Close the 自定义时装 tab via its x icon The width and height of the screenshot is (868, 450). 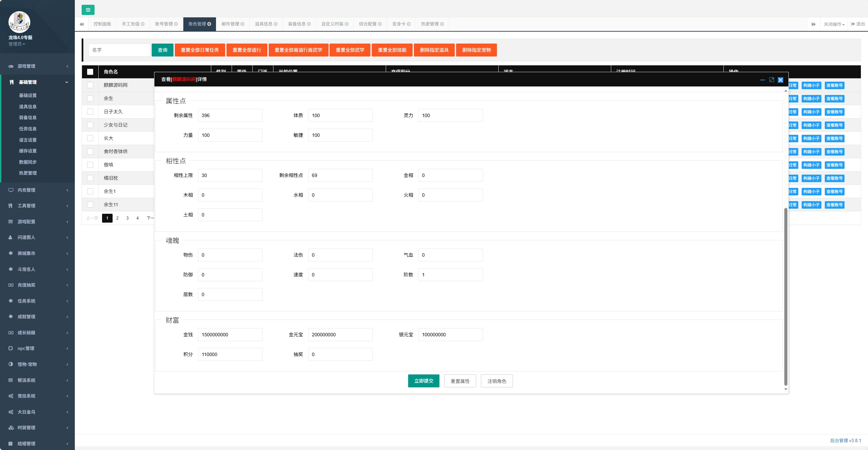(x=347, y=24)
